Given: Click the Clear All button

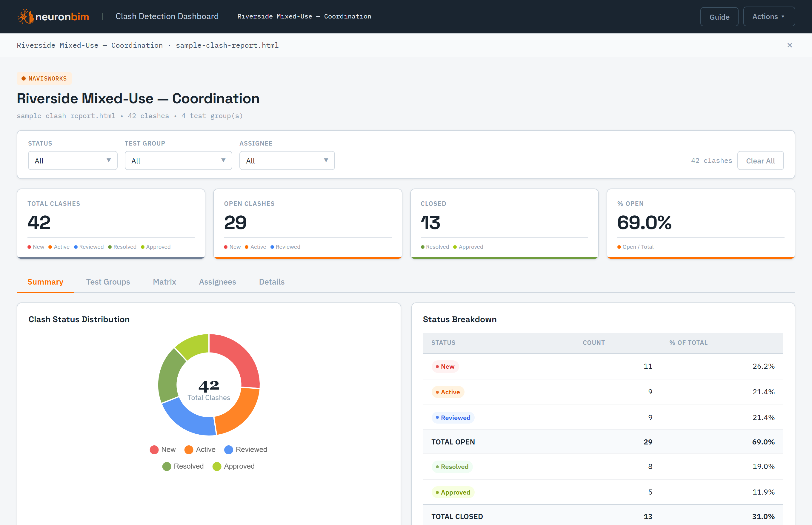Looking at the screenshot, I should coord(760,160).
